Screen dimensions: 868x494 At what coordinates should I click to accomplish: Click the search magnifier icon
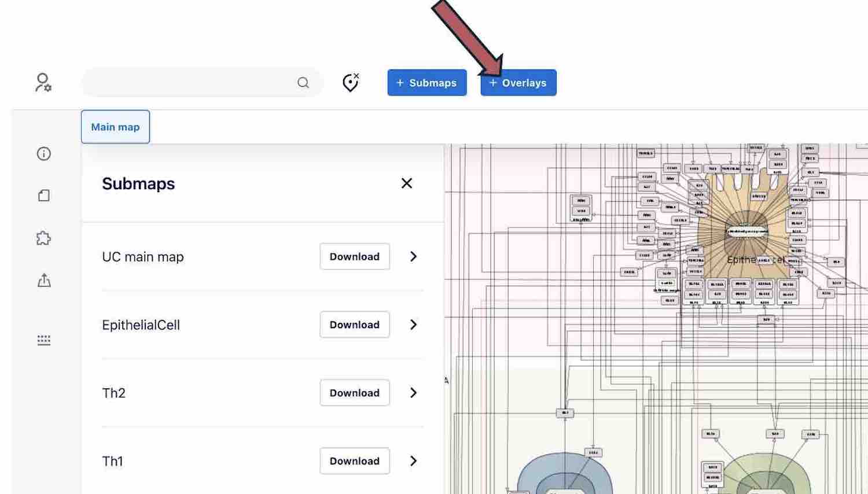pos(303,83)
